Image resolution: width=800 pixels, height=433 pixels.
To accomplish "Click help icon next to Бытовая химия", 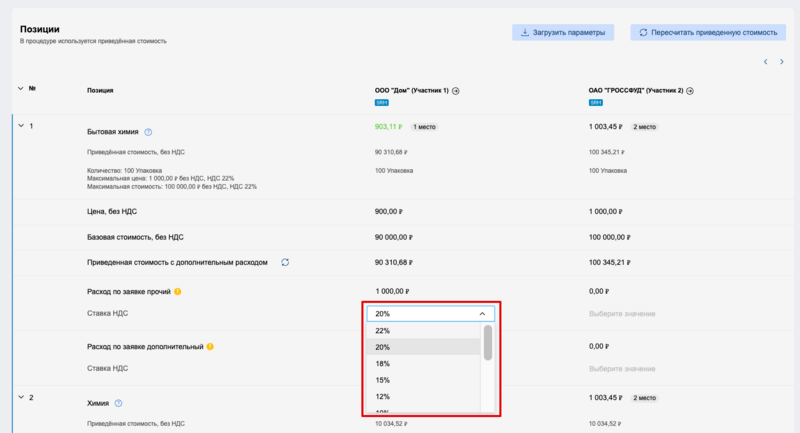I will 148,132.
